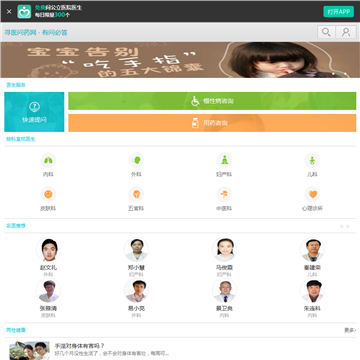Select the 儿科 child icon
This screenshot has width=360, height=360.
312,160
